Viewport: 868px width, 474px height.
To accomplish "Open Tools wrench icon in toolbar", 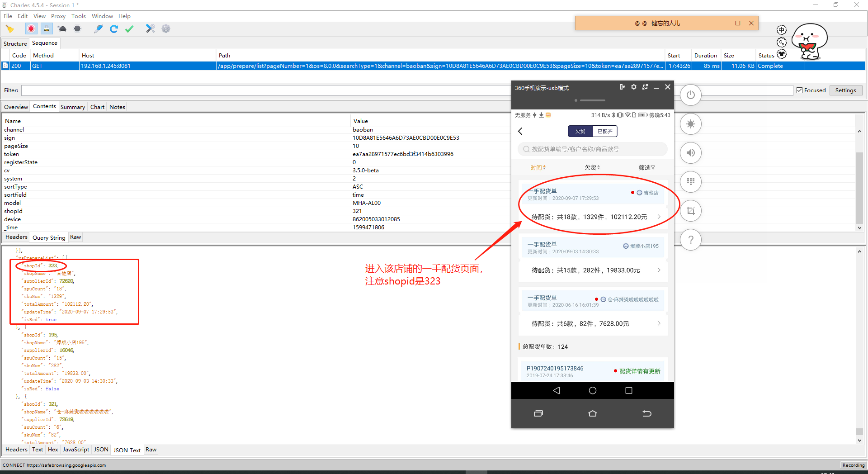I will click(x=151, y=29).
